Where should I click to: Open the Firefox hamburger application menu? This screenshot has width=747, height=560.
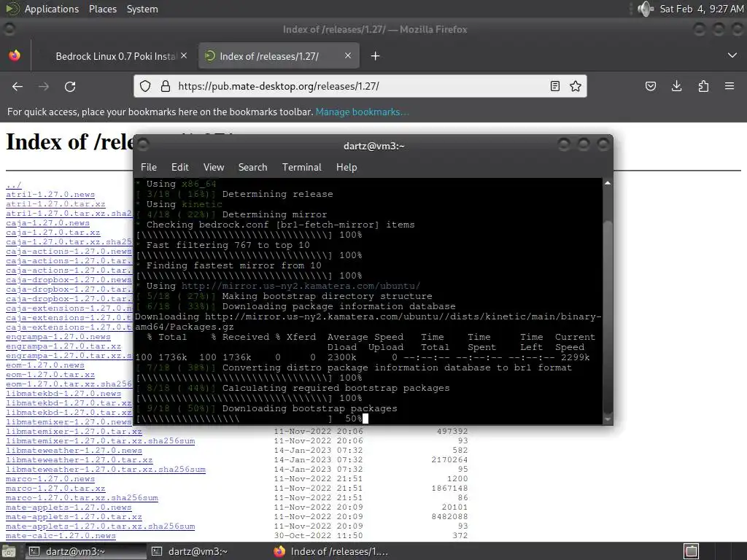729,86
